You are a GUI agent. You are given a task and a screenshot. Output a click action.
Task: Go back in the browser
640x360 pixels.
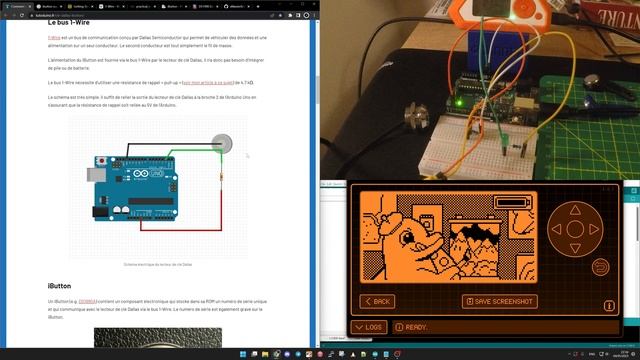[6, 15]
